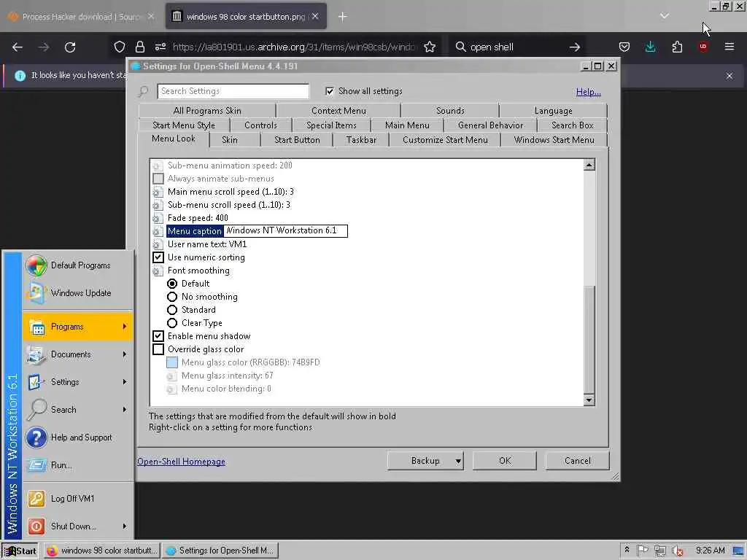
Task: Open the Taskbar tab
Action: click(361, 139)
